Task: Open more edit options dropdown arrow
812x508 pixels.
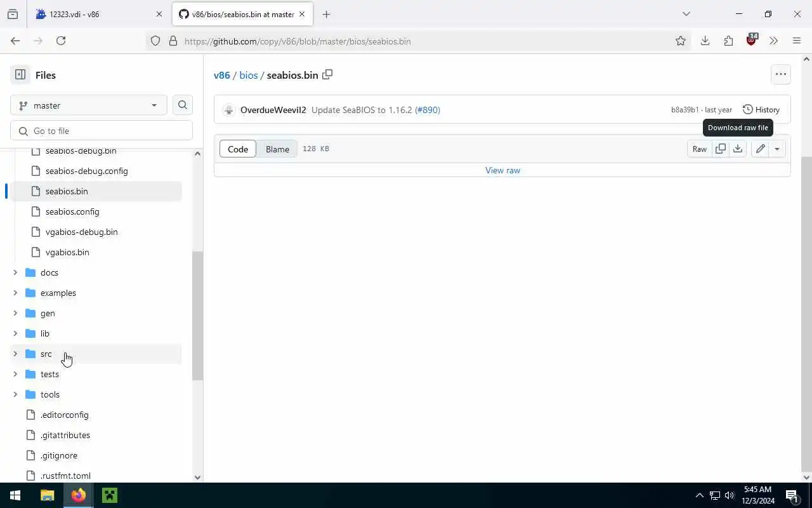Action: (777, 149)
